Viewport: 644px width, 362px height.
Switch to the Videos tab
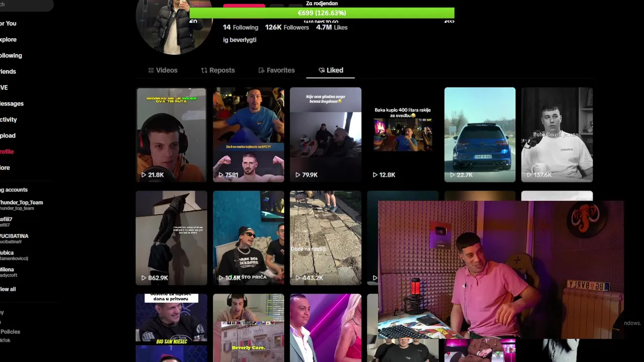163,70
